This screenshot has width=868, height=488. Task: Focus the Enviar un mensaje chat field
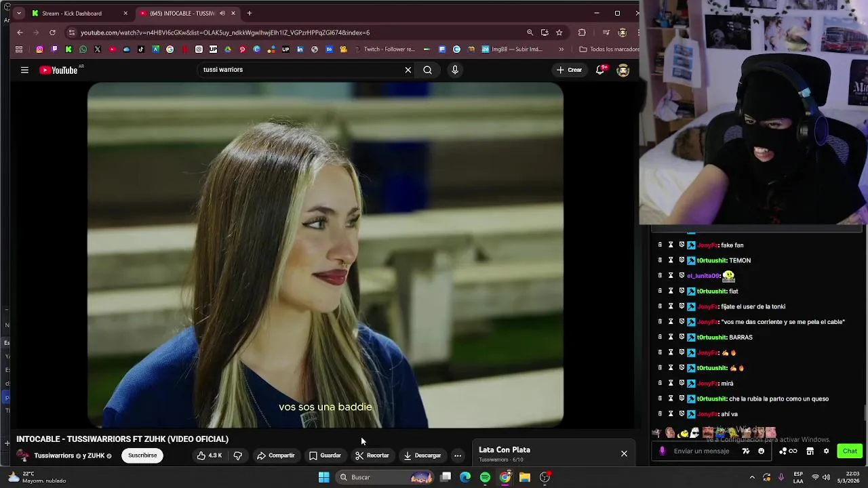point(701,451)
